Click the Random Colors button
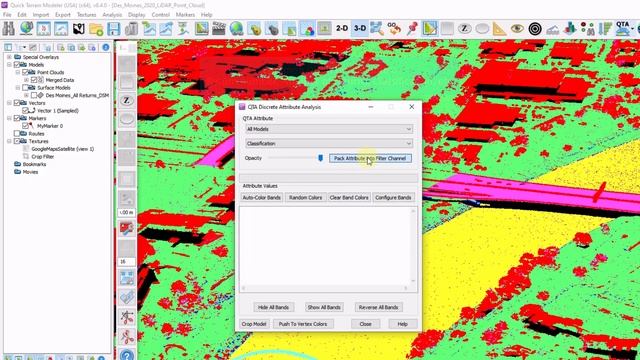The width and height of the screenshot is (640, 360). pyautogui.click(x=305, y=198)
